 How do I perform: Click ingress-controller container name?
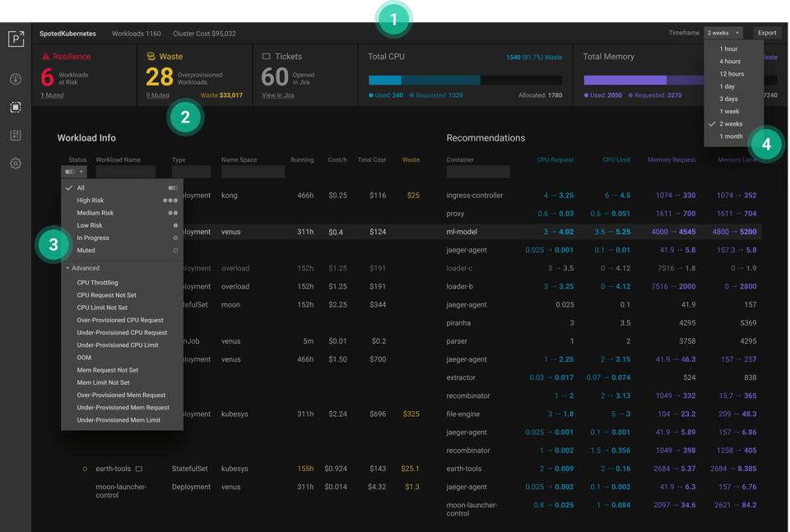[x=474, y=195]
